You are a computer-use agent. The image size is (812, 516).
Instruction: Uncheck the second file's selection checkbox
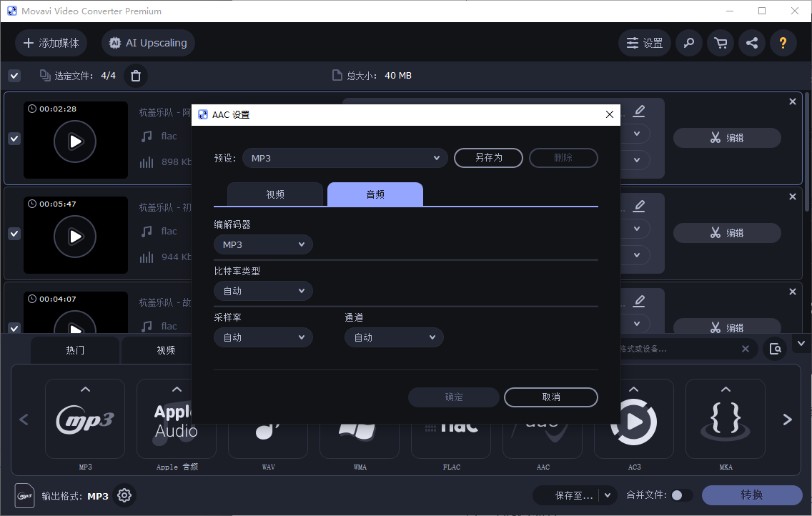point(14,234)
